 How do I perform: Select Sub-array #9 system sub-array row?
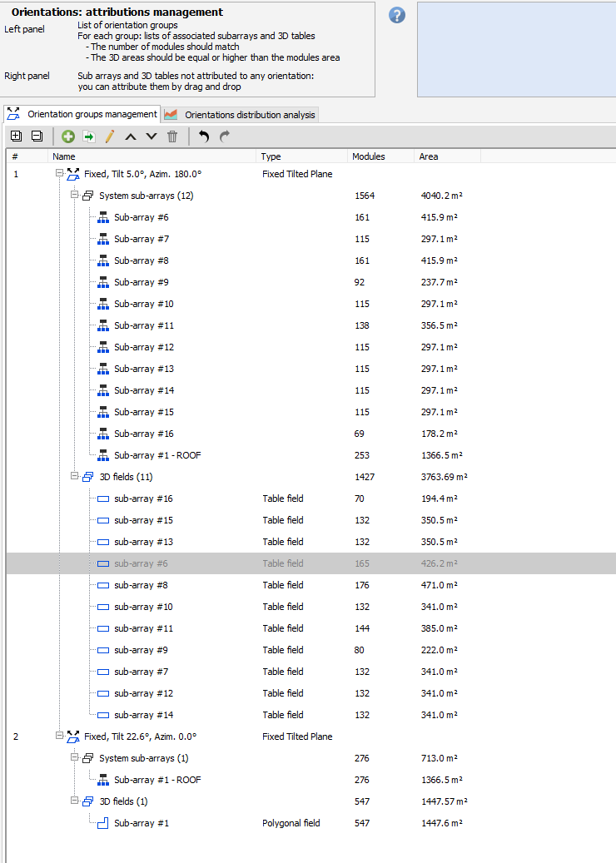141,282
